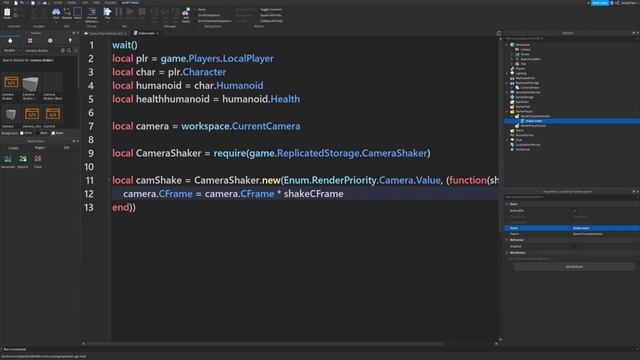
Task: Click the Paste icon in the ribbon
Action: [x=7, y=12]
